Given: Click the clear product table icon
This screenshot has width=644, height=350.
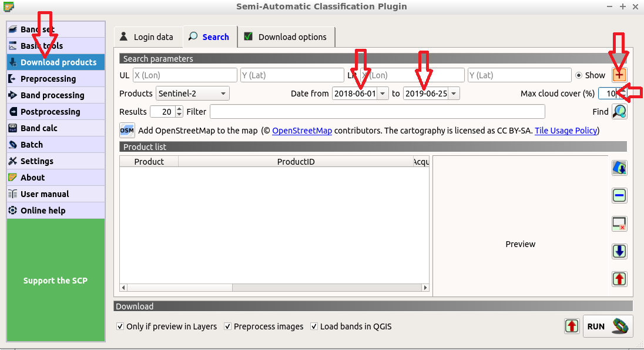Looking at the screenshot, I should click(619, 224).
